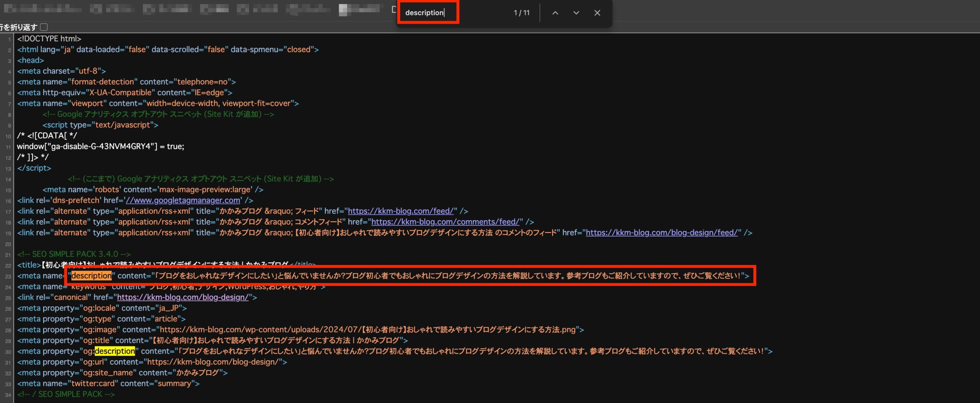The height and width of the screenshot is (403, 980).
Task: Open the https://kkm-blog.com/feed/ link
Action: pyautogui.click(x=401, y=211)
